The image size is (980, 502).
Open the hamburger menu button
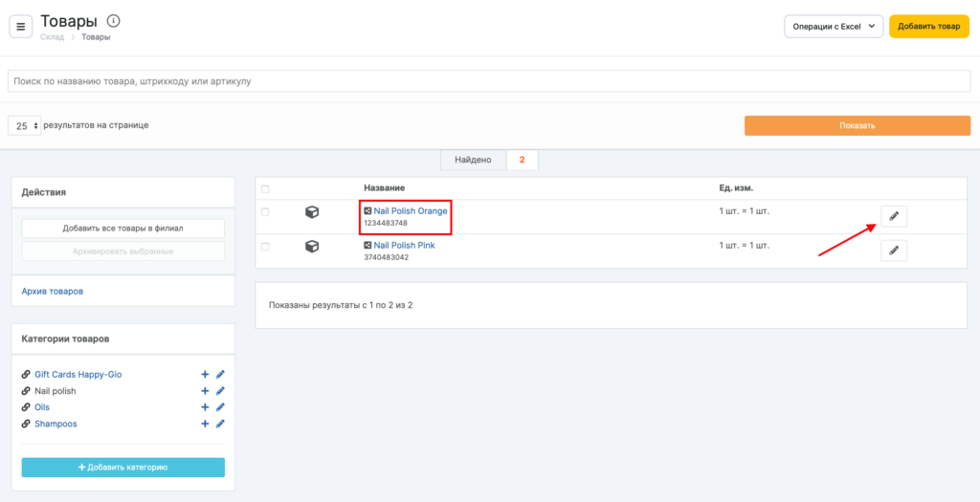(x=21, y=27)
